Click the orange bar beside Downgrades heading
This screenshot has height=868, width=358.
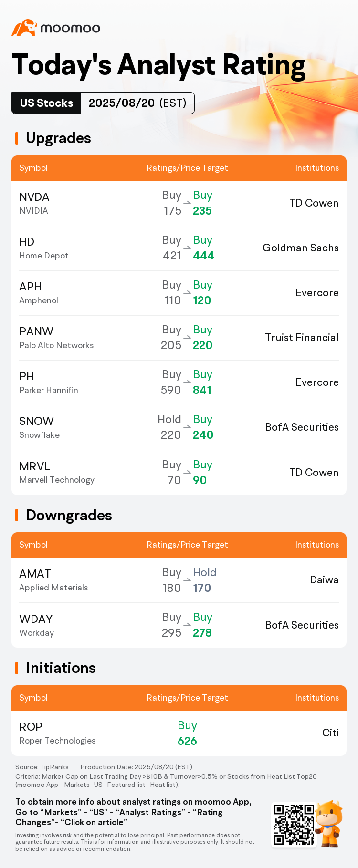tap(17, 515)
